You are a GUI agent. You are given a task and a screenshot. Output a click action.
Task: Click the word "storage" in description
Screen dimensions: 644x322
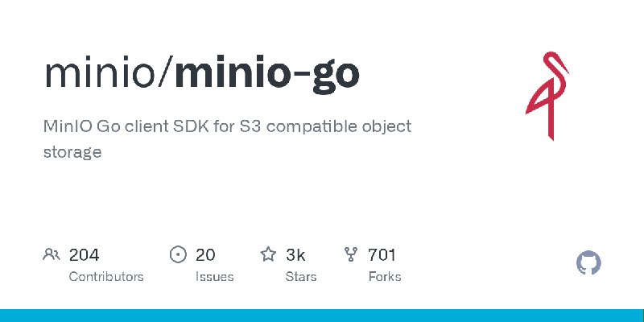pos(72,151)
